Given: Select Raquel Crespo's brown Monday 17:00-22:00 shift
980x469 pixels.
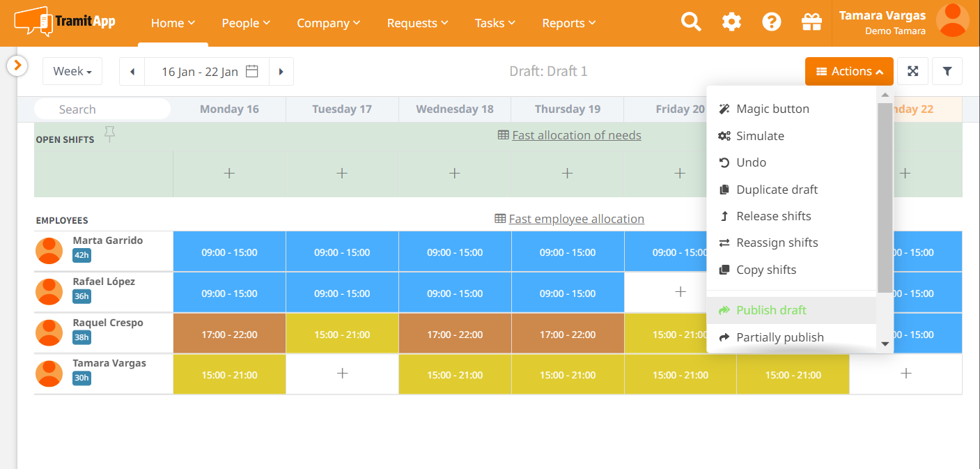Looking at the screenshot, I should pyautogui.click(x=229, y=335).
